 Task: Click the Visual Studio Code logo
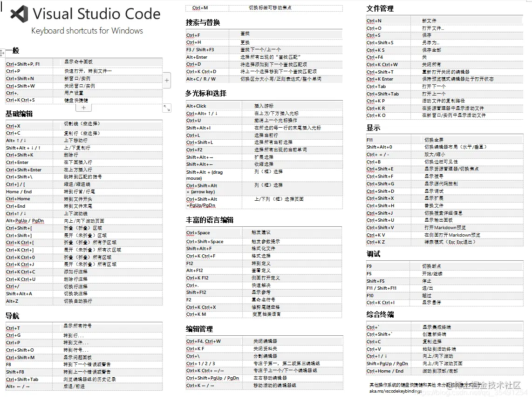click(19, 14)
